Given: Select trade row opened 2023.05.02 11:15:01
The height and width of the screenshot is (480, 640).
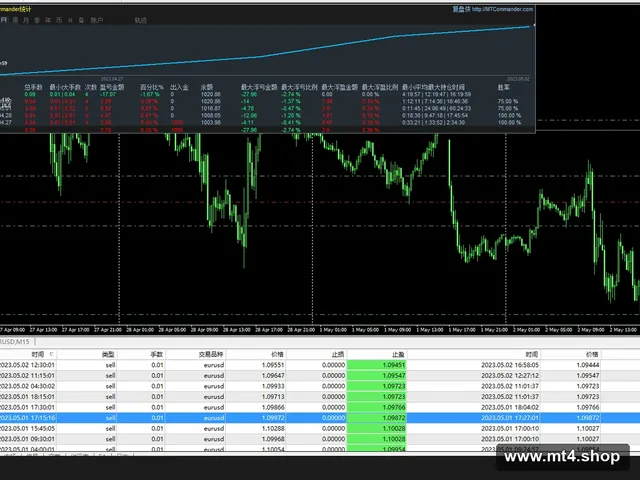Looking at the screenshot, I should tap(320, 376).
